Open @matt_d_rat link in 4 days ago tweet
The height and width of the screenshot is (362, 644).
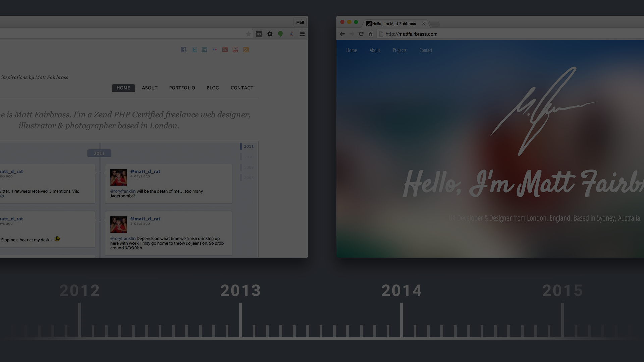click(x=145, y=171)
